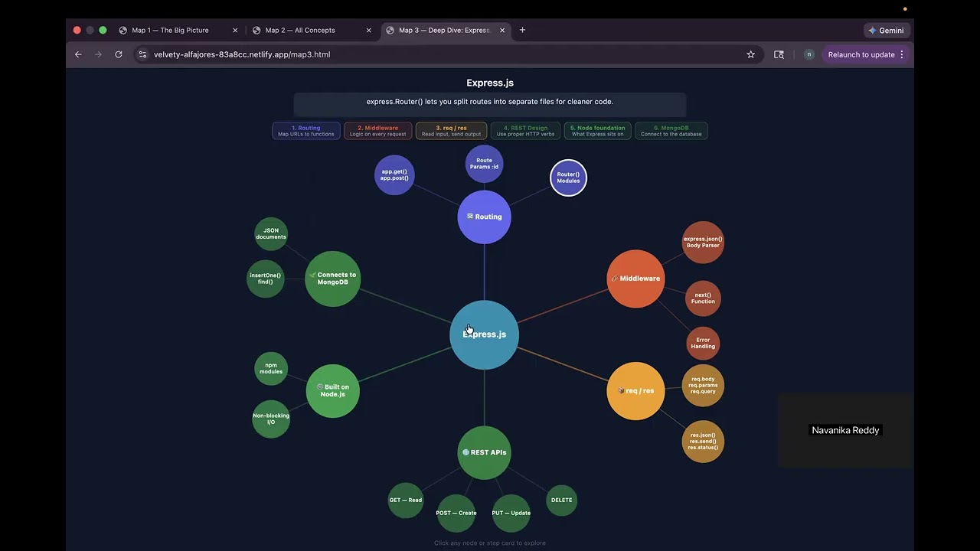Click the Built on Node.js node
This screenshot has width=980, height=551.
(x=332, y=390)
